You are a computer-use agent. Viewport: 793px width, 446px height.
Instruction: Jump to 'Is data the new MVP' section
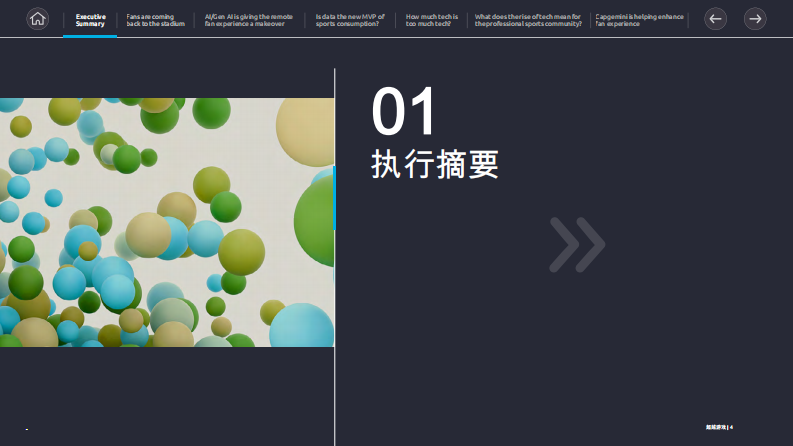tap(350, 20)
